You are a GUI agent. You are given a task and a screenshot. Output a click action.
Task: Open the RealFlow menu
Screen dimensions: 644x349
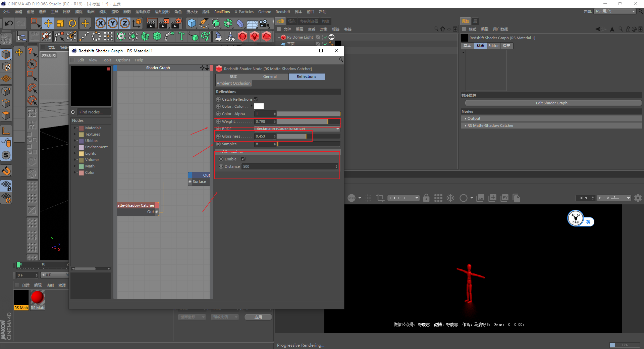(x=222, y=12)
